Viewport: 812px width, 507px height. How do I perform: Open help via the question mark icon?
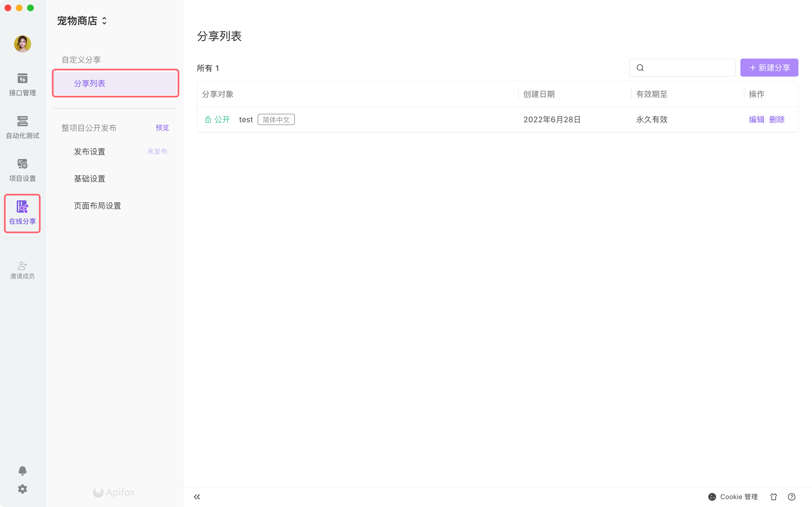point(791,497)
